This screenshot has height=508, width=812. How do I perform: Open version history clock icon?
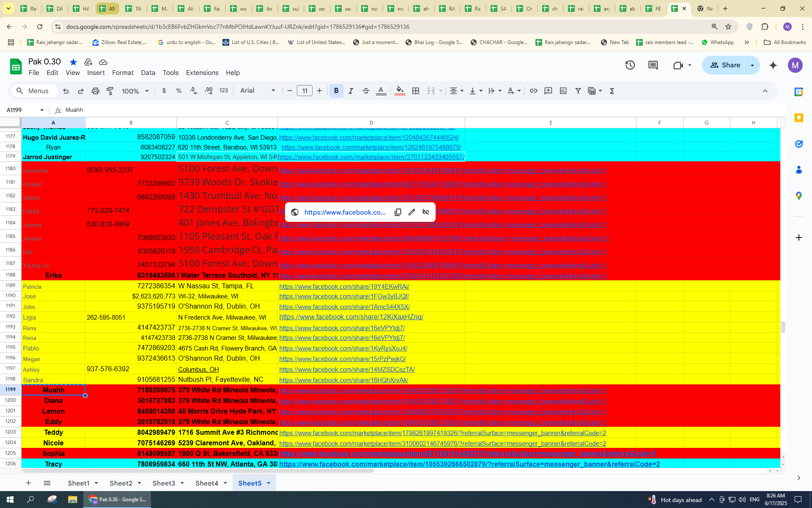(x=630, y=65)
